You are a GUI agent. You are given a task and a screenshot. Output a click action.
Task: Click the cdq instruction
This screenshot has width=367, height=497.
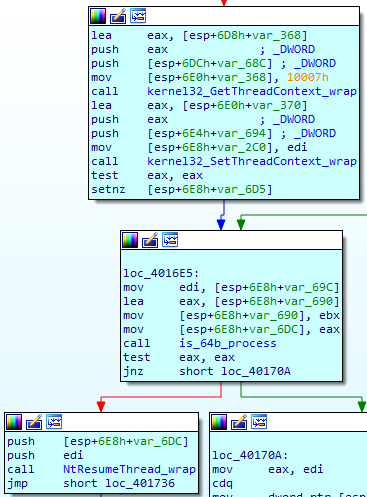pos(222,483)
